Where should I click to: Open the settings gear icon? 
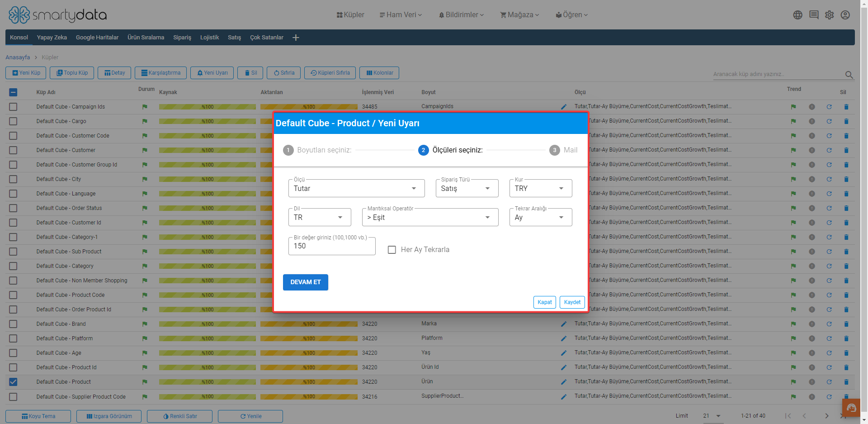(x=830, y=15)
